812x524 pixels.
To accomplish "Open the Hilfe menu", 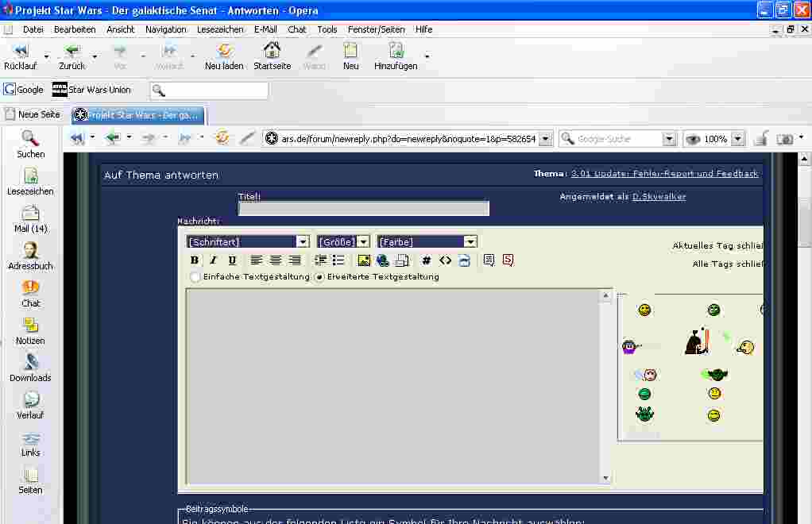I will tap(423, 29).
